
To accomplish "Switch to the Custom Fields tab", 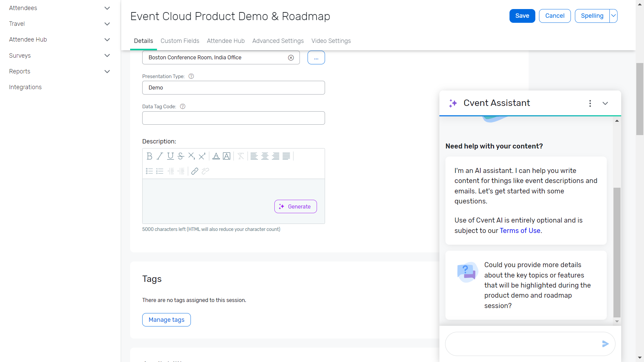I will click(x=180, y=41).
